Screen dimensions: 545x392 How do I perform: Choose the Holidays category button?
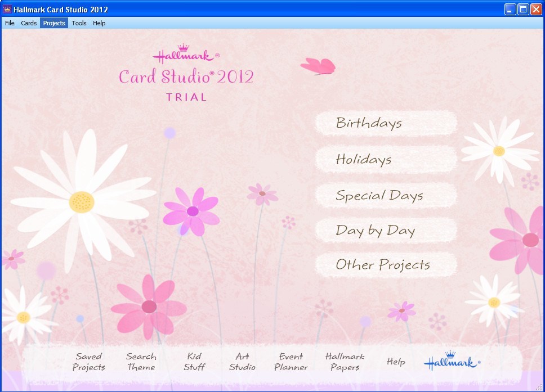[386, 159]
